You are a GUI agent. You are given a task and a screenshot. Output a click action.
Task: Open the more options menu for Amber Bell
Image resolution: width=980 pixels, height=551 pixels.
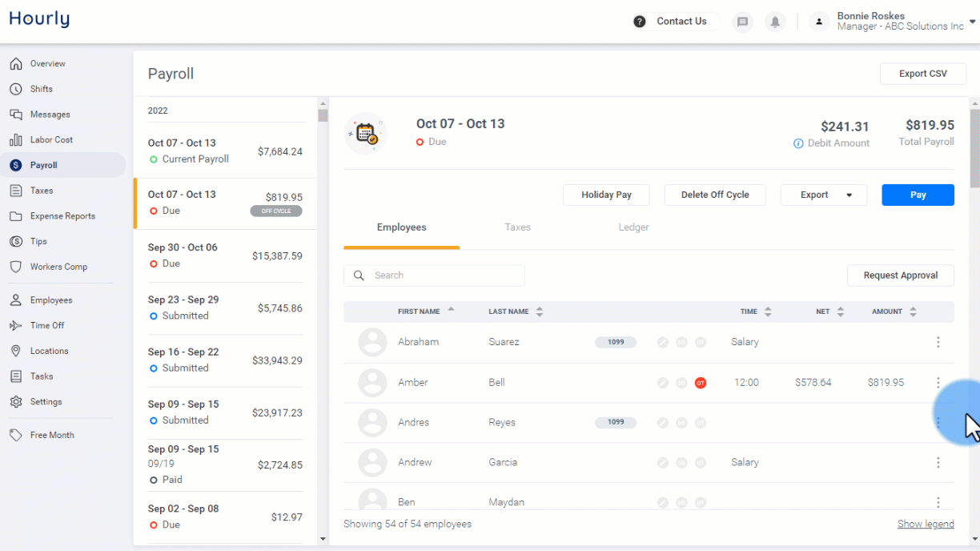[938, 382]
